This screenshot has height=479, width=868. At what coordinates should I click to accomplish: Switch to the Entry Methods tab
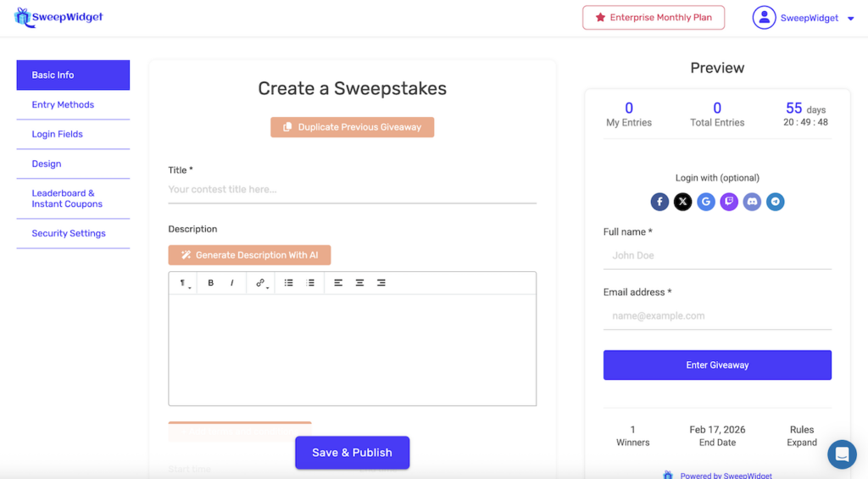[63, 105]
